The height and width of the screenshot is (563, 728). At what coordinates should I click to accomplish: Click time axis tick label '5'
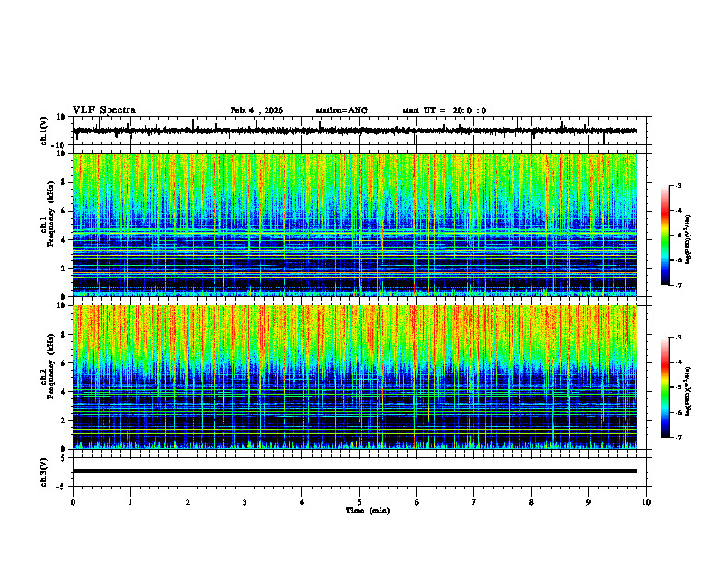point(359,502)
